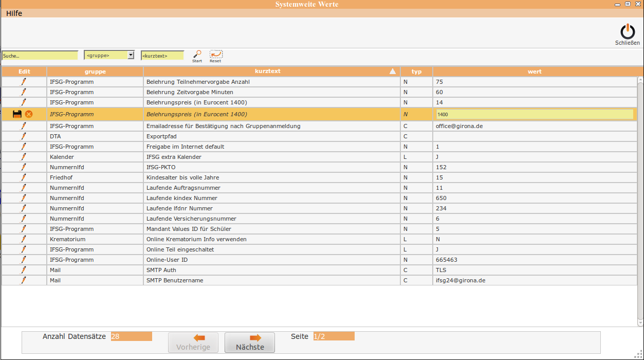Go to the Nächste page

250,343
